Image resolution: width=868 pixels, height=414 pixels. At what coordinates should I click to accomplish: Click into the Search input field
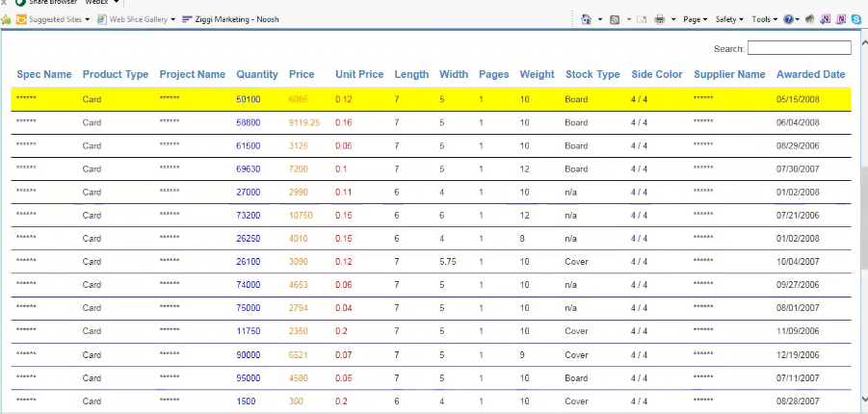click(x=799, y=48)
